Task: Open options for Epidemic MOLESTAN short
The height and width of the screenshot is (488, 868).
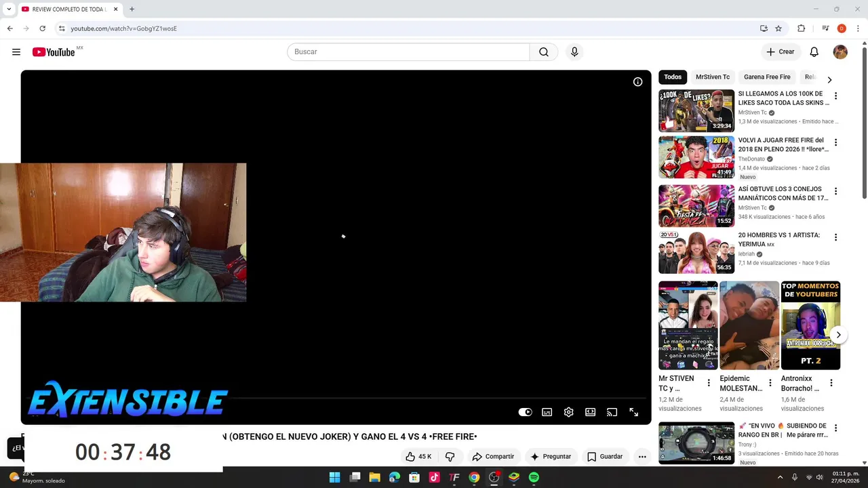Action: click(770, 383)
